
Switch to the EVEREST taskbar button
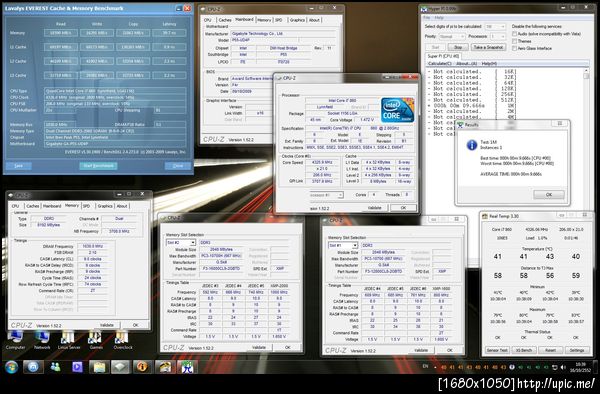pos(142,367)
